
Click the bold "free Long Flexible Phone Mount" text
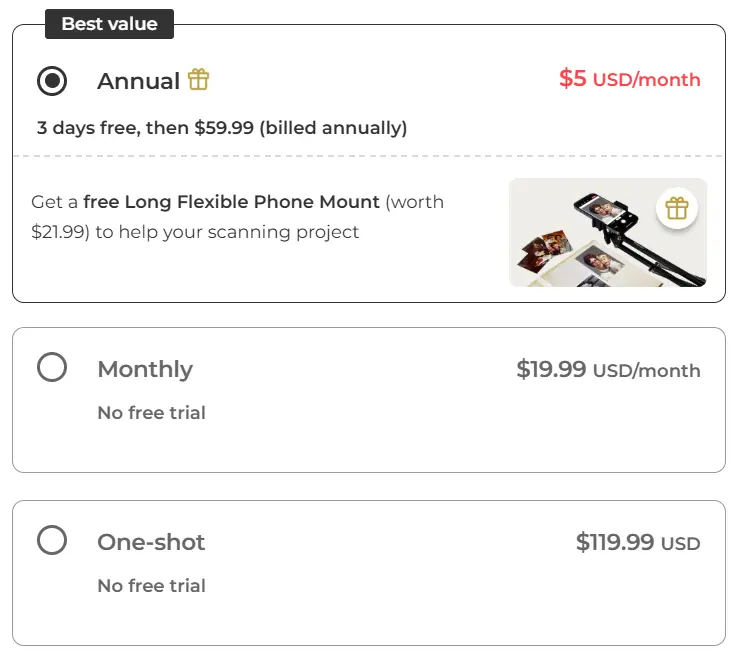(231, 201)
